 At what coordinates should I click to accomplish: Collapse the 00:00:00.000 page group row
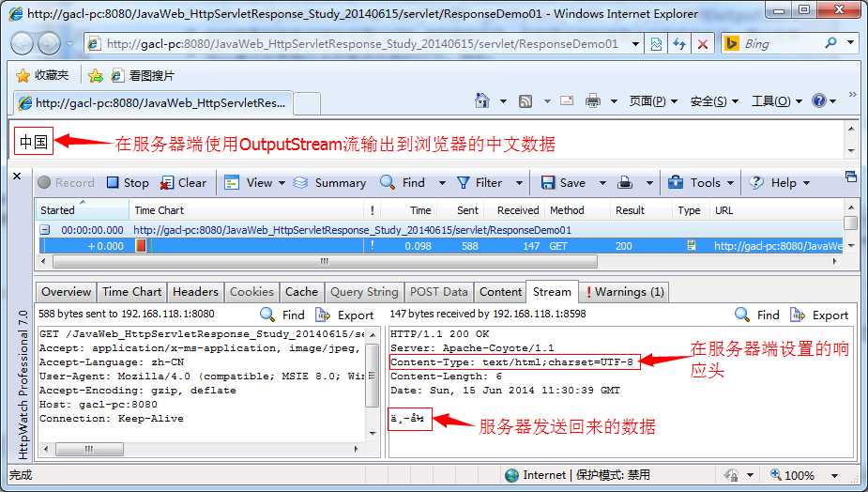point(45,229)
